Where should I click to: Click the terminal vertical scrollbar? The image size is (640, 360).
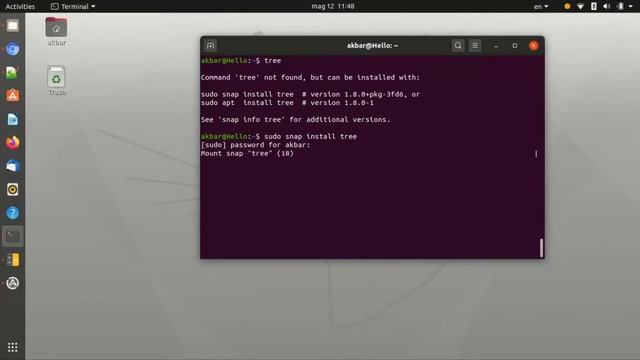coord(542,248)
